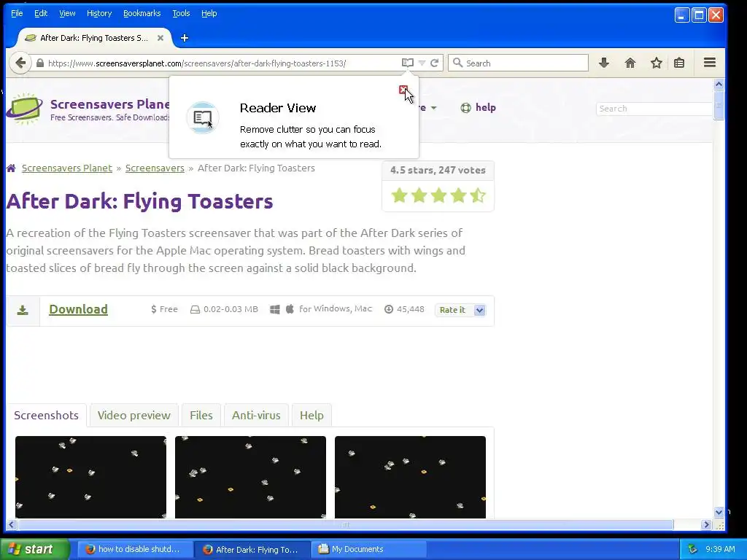This screenshot has width=747, height=560.
Task: Dismiss the Reader View popup with red X
Action: 403,90
